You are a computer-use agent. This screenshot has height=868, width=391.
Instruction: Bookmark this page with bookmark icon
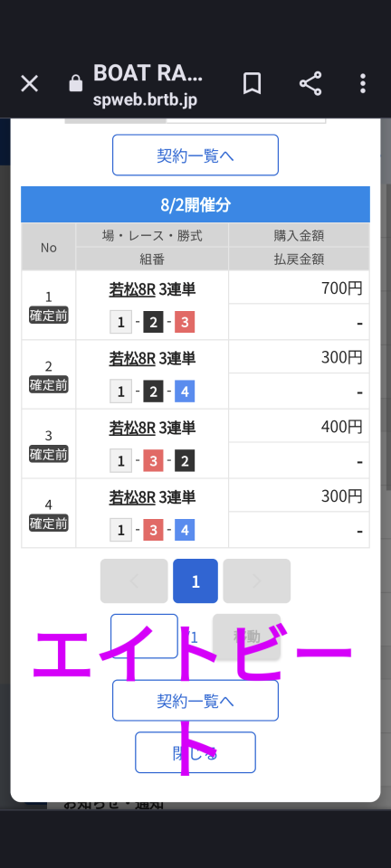click(x=252, y=83)
